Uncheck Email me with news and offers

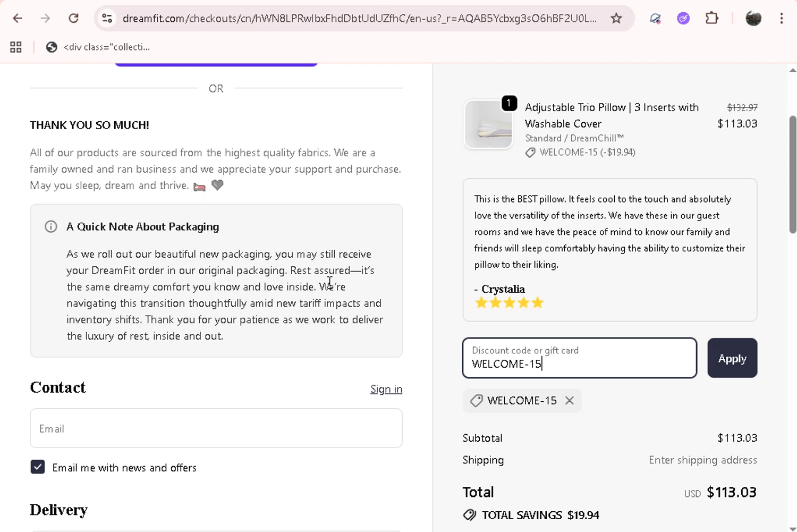[38, 467]
